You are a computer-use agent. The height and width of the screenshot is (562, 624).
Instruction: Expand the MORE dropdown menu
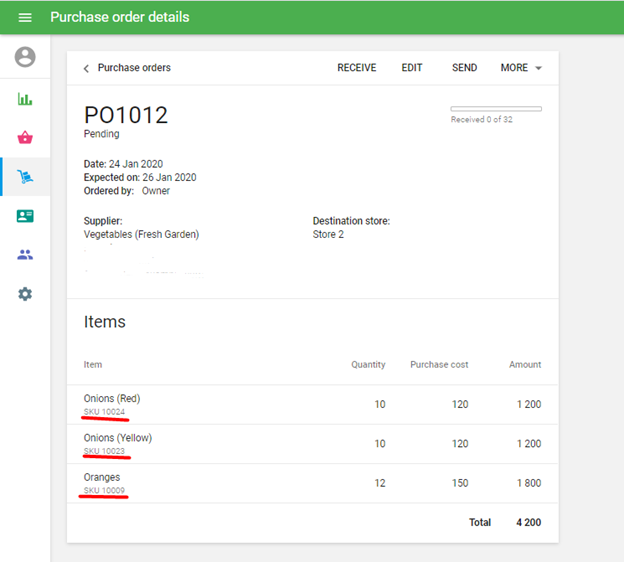[521, 68]
